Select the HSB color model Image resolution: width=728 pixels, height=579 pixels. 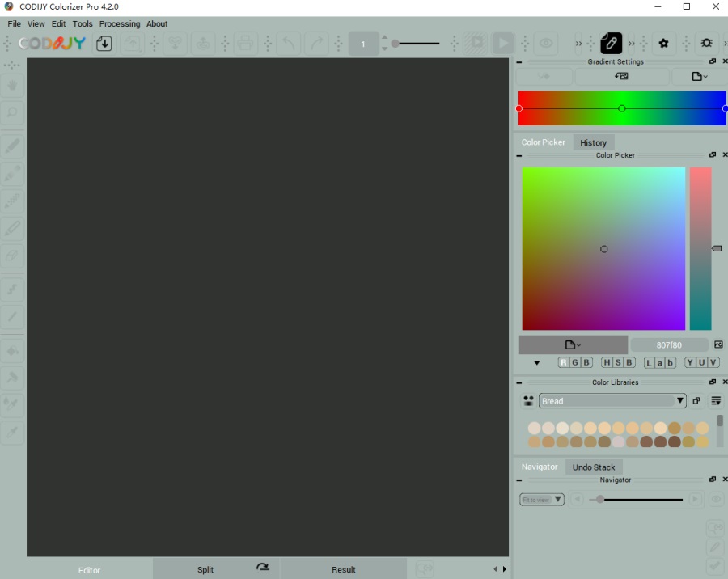pyautogui.click(x=618, y=362)
